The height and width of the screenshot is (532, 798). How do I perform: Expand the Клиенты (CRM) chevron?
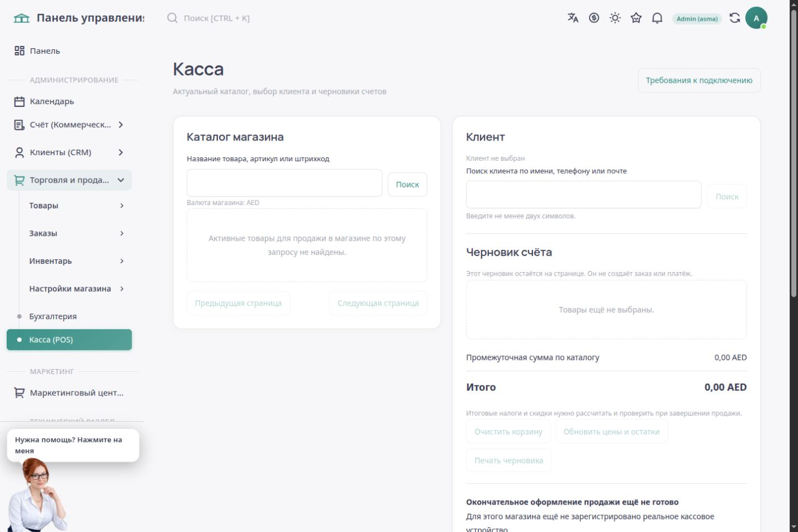coord(120,152)
